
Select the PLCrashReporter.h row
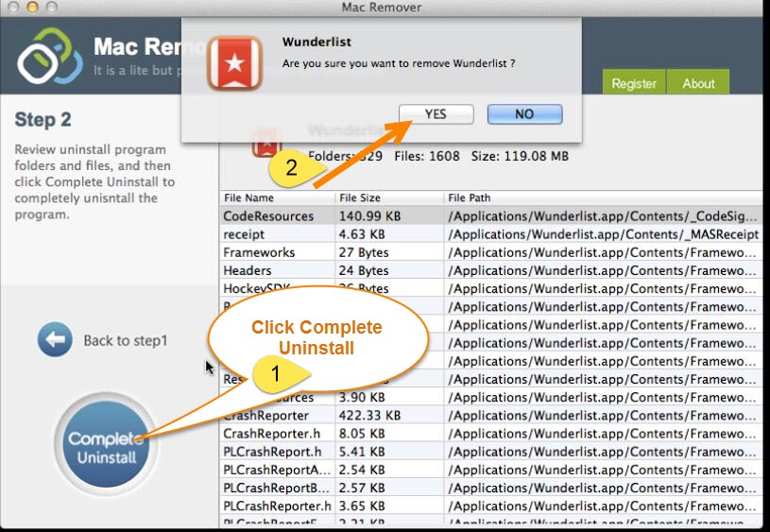coord(491,506)
